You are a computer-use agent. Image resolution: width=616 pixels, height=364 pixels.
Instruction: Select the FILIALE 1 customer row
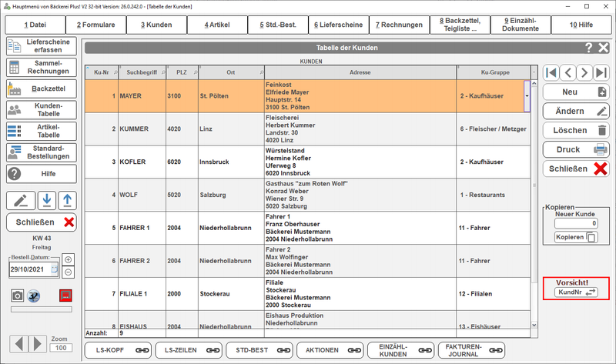coord(307,294)
